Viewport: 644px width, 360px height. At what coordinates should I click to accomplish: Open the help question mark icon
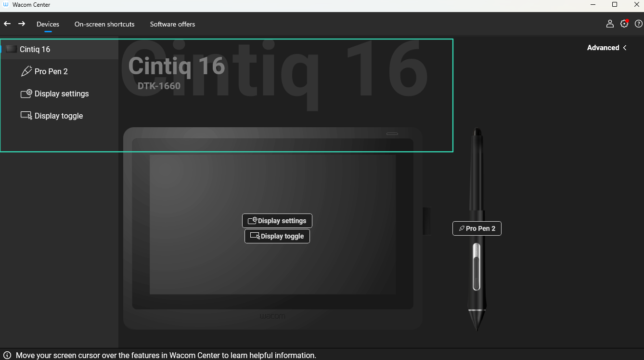tap(639, 24)
